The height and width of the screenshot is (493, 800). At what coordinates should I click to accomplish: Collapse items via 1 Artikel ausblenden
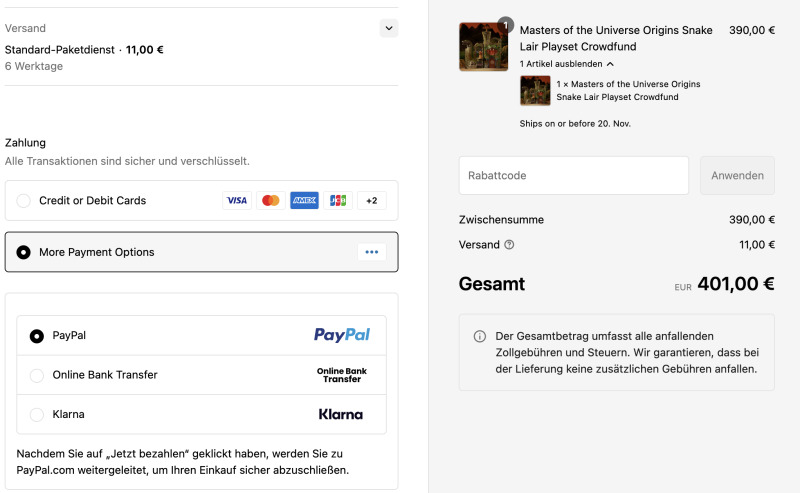coord(566,64)
